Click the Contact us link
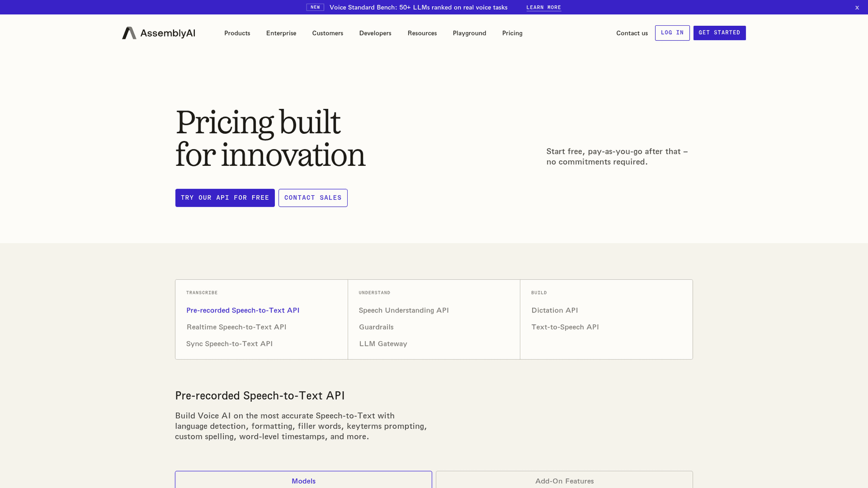Screen dimensions: 868x488 pyautogui.click(x=632, y=33)
